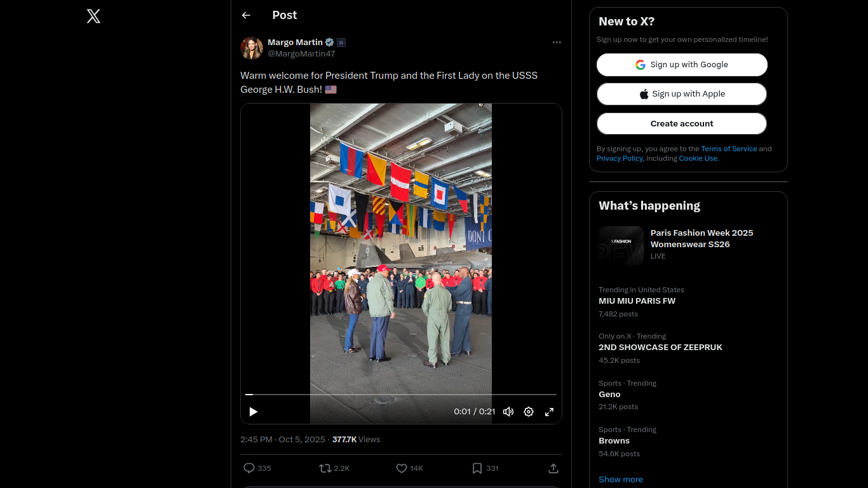Click the X logo home icon
This screenshot has width=868, height=488.
coord(93,17)
